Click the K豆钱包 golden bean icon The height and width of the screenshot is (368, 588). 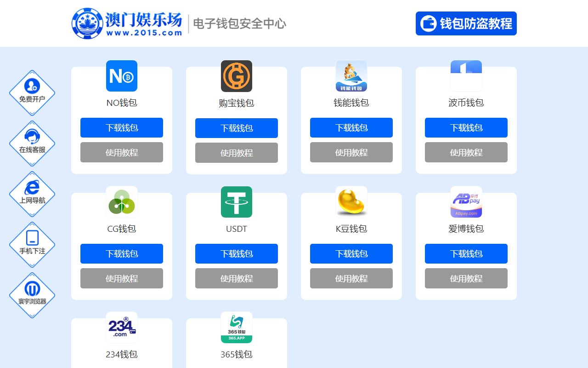click(x=351, y=202)
